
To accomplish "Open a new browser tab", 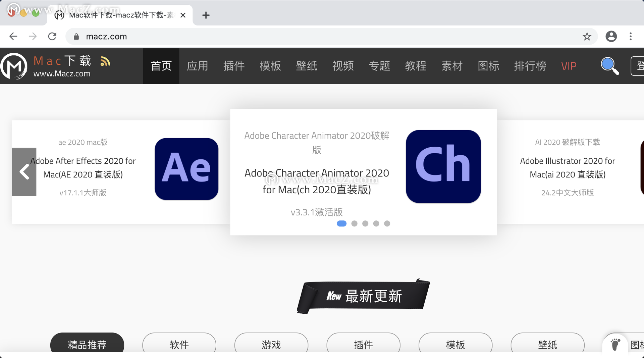I will [206, 15].
